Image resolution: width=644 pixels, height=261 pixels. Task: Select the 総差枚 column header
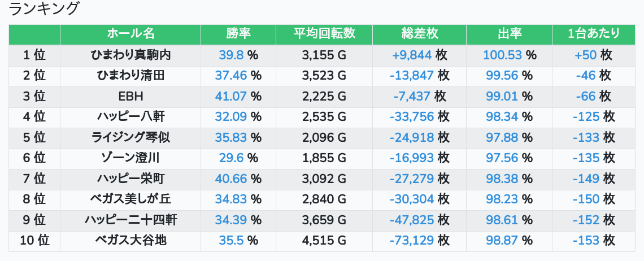[x=419, y=34]
